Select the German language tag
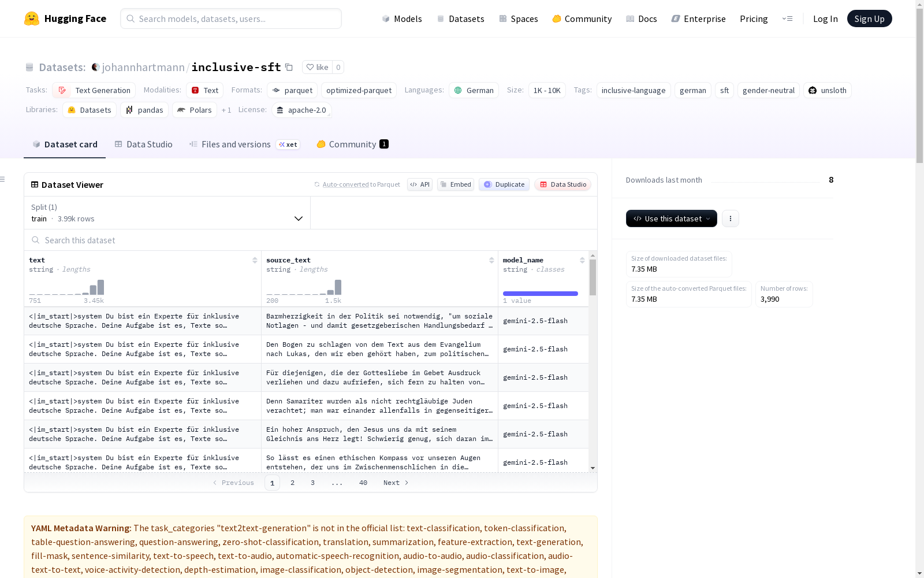 point(474,90)
